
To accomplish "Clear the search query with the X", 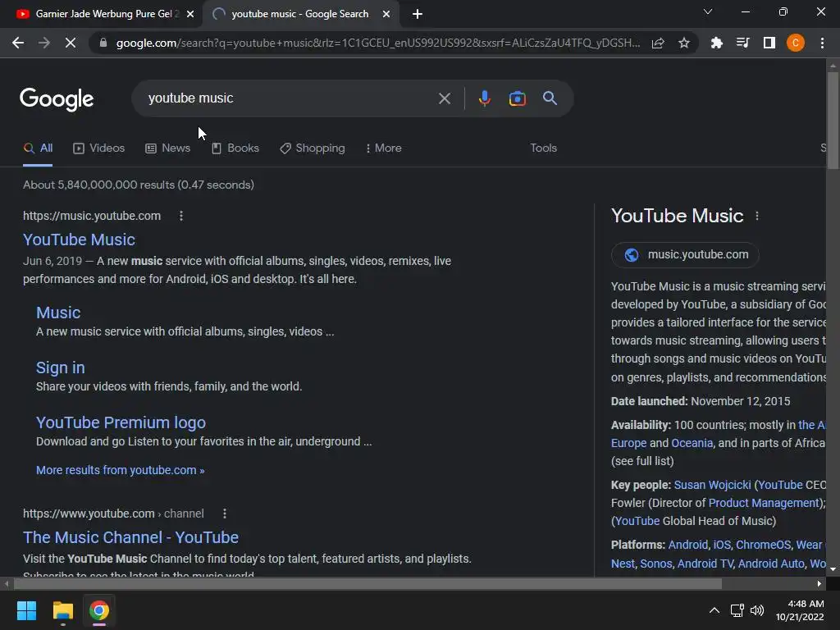I will (x=444, y=98).
